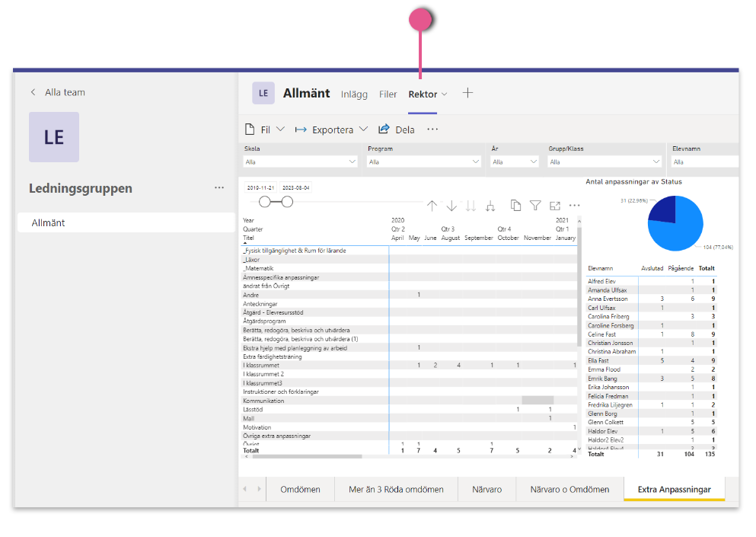Image resolution: width=756 pixels, height=537 pixels.
Task: Open the Extra Anpassningar page
Action: [x=674, y=489]
